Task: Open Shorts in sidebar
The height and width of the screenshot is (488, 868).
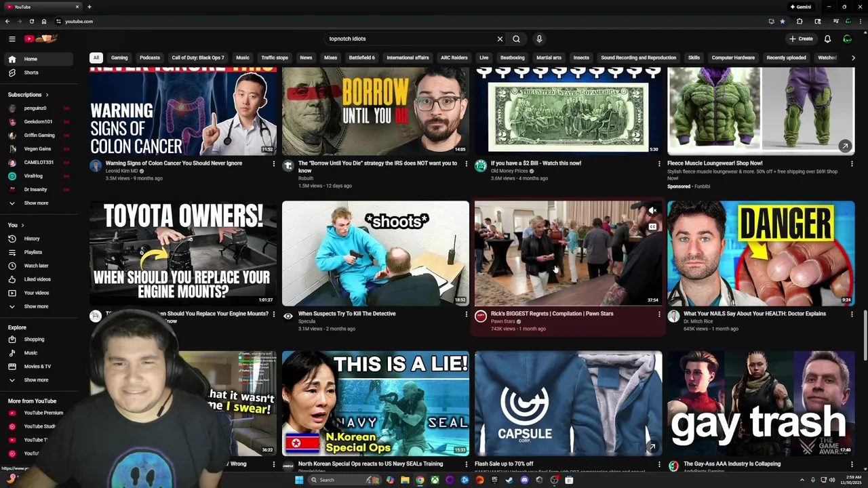Action: point(39,73)
